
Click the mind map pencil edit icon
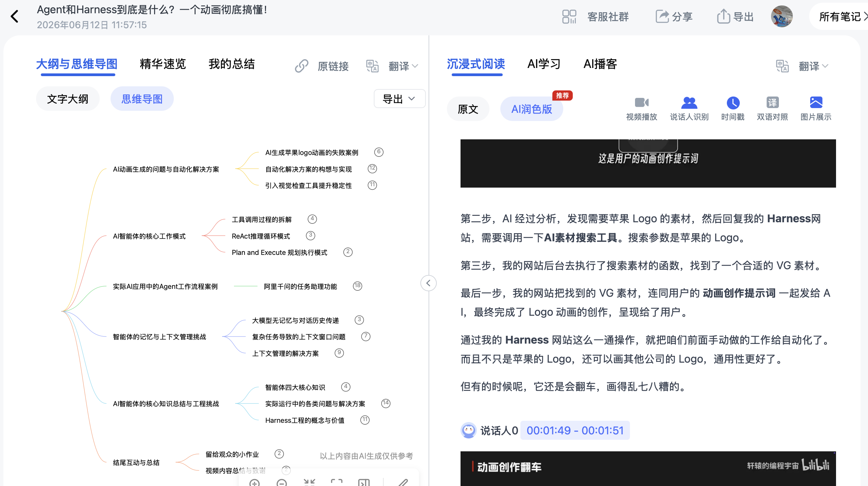403,482
